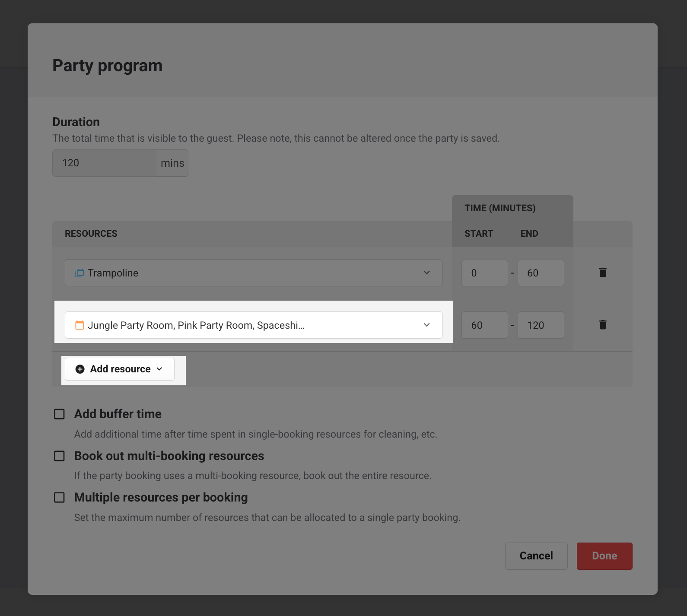Screen dimensions: 687x616
Task: Click the Trampoline resource name text
Action: [x=113, y=273]
